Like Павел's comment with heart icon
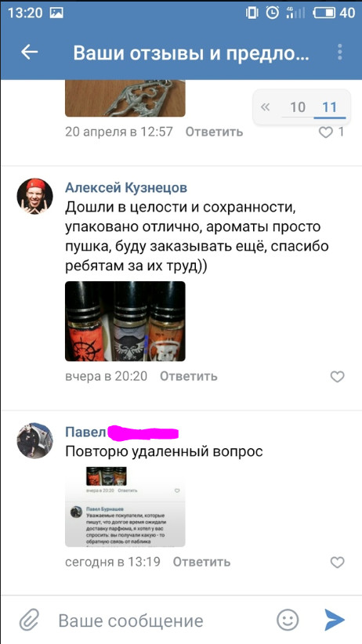 pyautogui.click(x=338, y=563)
